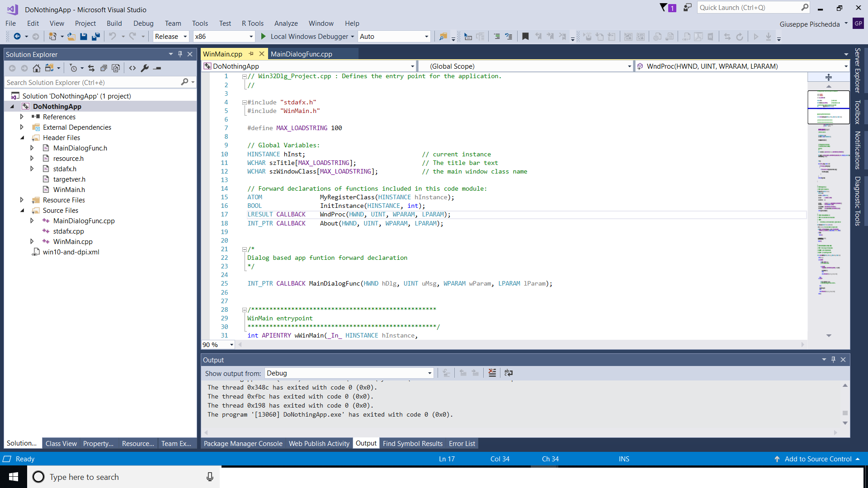
Task: Collapse the Source Files folder
Action: point(22,210)
